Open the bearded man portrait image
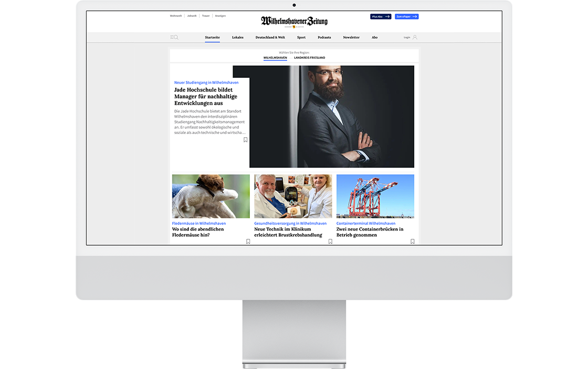588x369 pixels. tap(332, 116)
